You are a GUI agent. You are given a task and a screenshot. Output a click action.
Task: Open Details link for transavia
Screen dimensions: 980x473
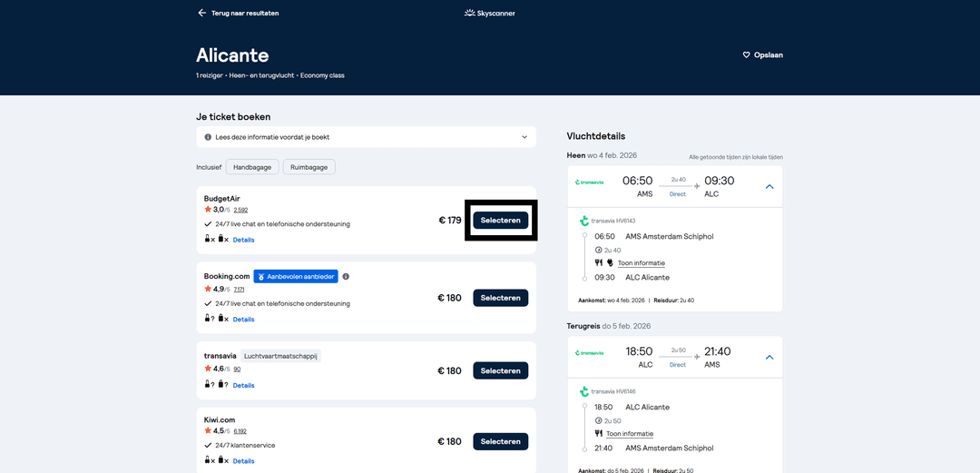(244, 386)
